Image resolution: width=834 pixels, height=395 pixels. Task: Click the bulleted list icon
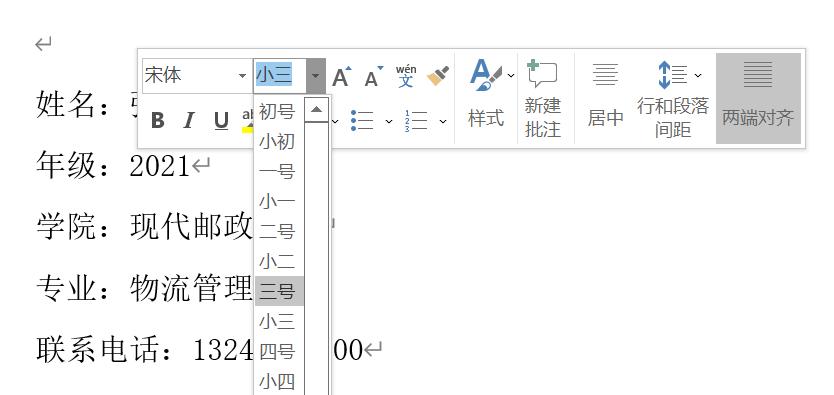(x=362, y=121)
